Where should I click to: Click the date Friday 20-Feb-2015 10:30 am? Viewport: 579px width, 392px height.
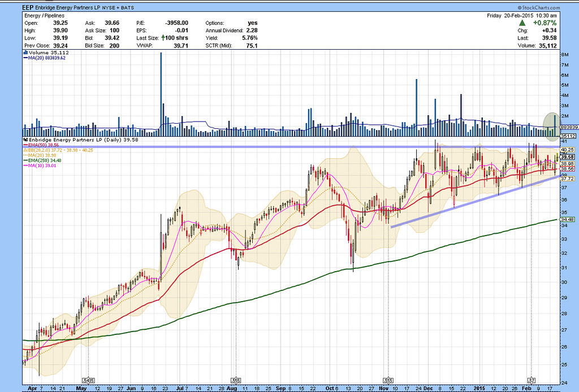(x=521, y=15)
